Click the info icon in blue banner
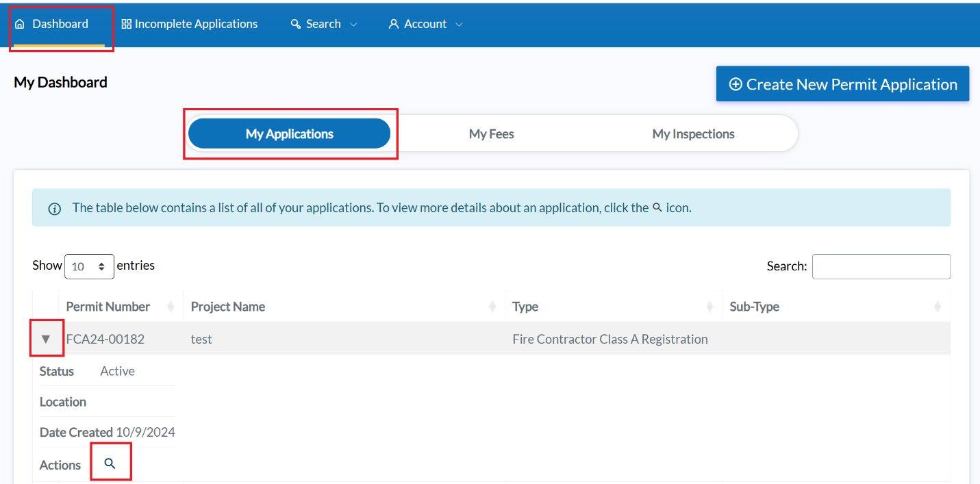Screen dimensions: 980x484 [55, 209]
